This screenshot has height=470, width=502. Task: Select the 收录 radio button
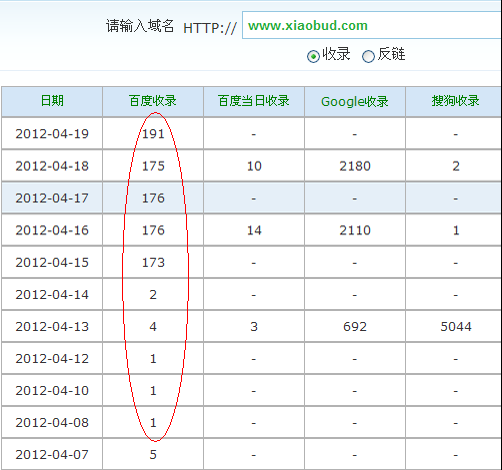click(x=313, y=56)
